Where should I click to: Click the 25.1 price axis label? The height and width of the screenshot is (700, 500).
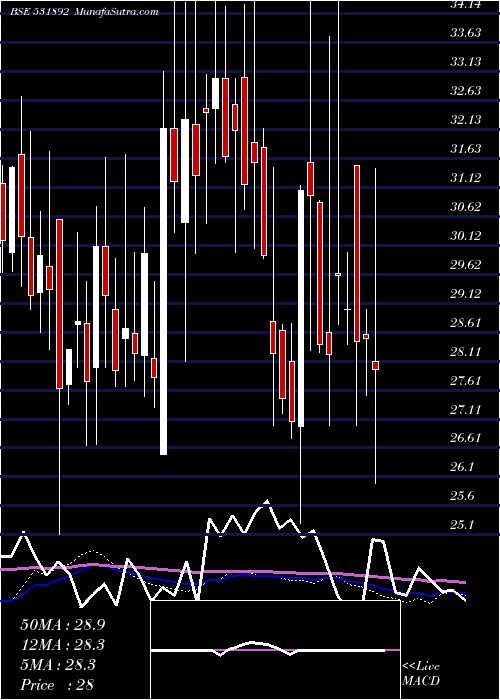pos(462,525)
